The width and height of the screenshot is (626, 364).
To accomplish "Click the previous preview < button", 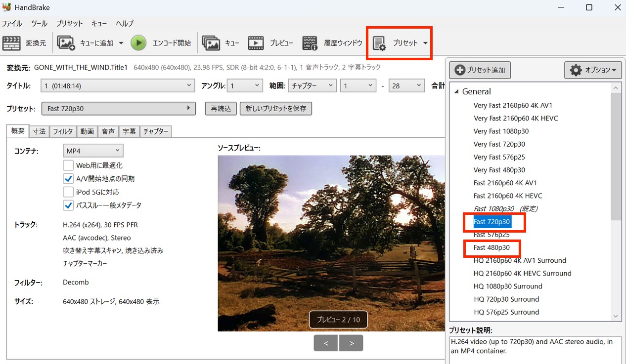I will (x=326, y=343).
